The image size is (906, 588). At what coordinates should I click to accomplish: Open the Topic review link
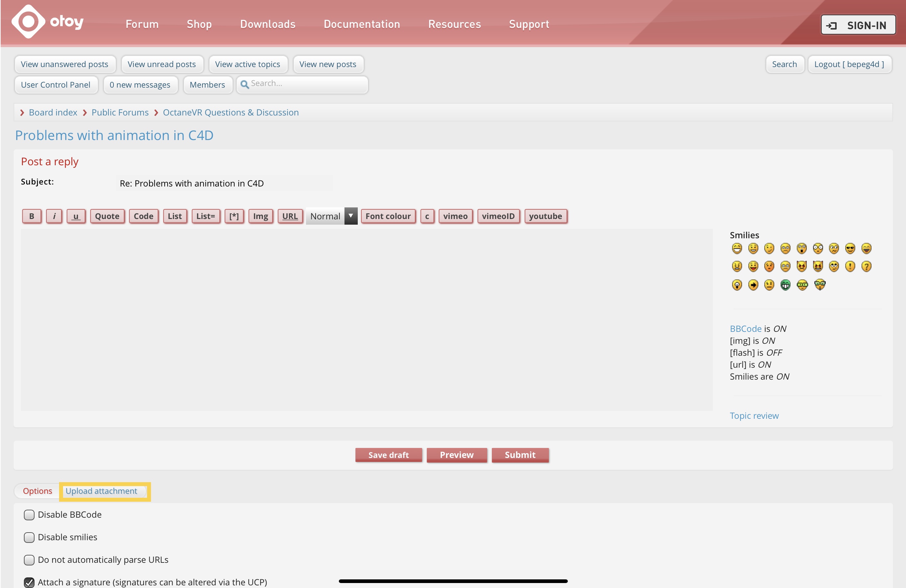[754, 415]
